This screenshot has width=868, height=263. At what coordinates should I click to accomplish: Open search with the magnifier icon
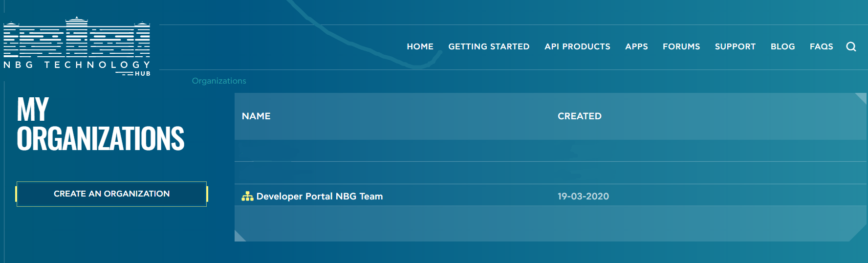click(x=851, y=46)
